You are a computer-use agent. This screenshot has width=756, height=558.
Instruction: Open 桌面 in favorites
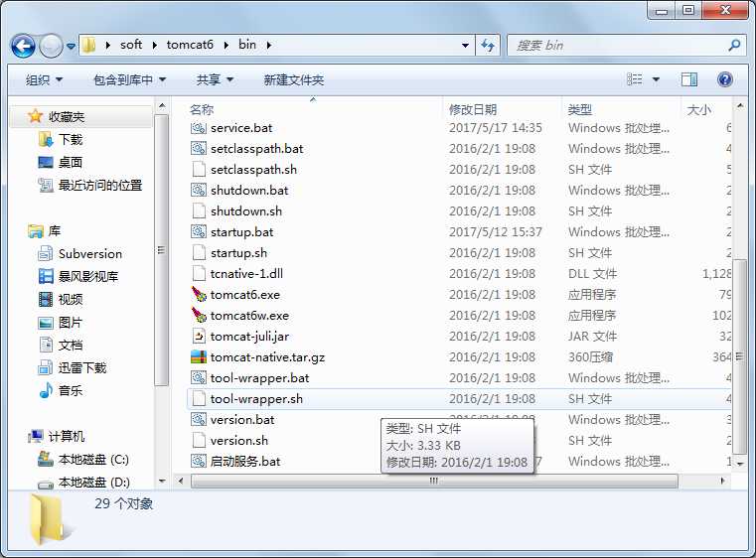(x=71, y=162)
